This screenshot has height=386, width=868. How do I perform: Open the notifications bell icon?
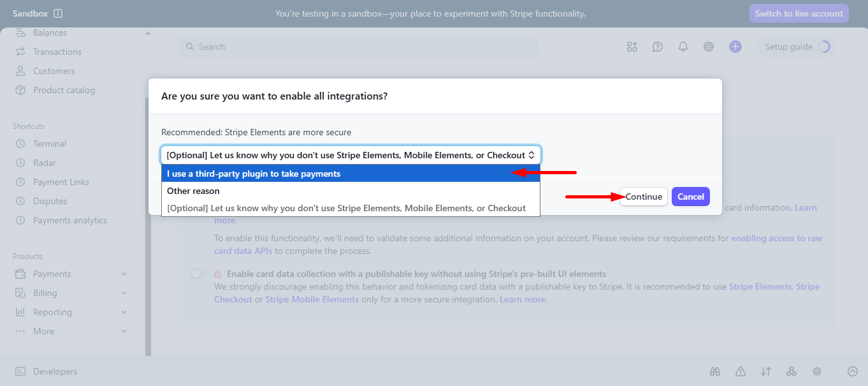[683, 46]
